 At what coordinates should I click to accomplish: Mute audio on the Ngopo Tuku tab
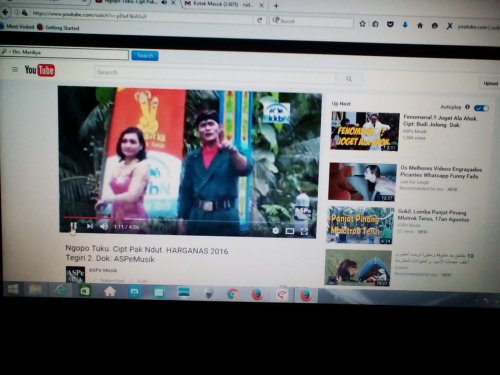164,2
